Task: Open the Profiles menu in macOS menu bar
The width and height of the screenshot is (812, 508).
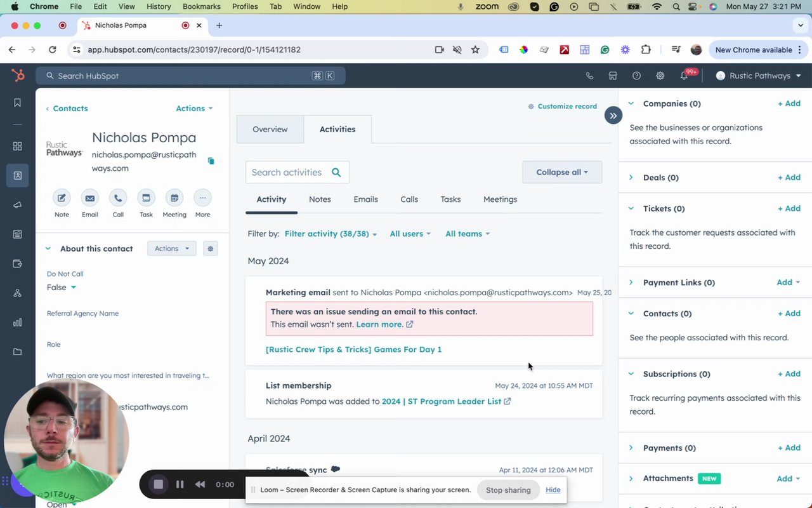Action: (x=245, y=6)
